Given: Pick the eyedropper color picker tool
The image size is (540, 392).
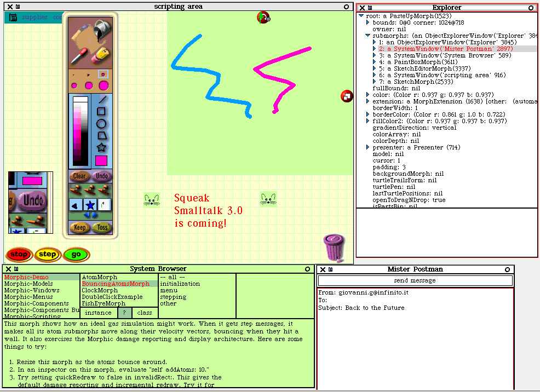Looking at the screenshot, I should (79, 56).
